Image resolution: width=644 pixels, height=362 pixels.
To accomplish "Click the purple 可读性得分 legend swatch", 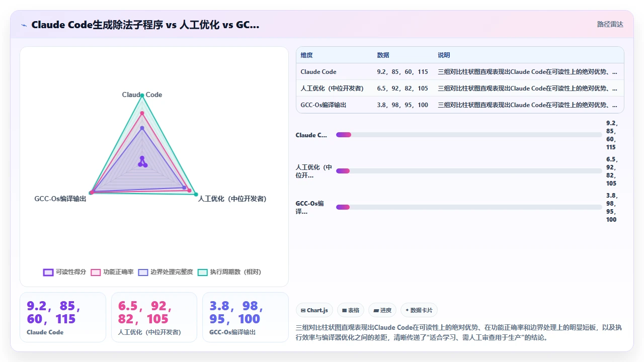I will click(48, 272).
